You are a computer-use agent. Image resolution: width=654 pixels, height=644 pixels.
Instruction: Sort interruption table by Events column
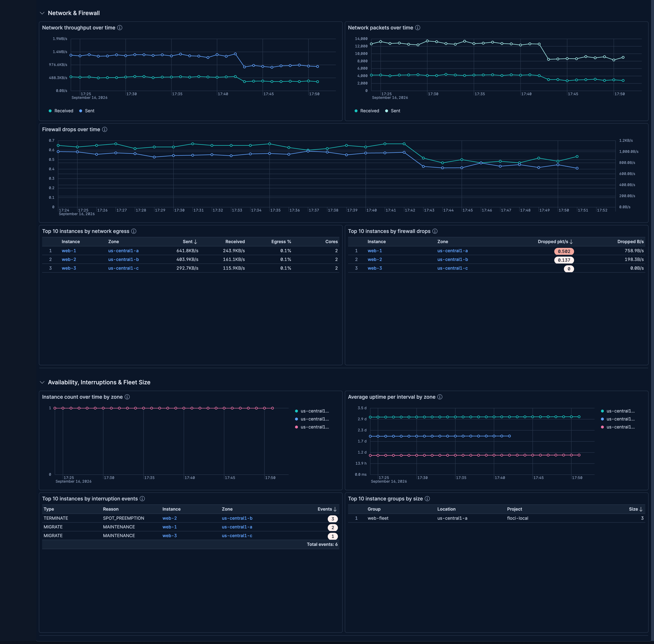[x=327, y=509]
